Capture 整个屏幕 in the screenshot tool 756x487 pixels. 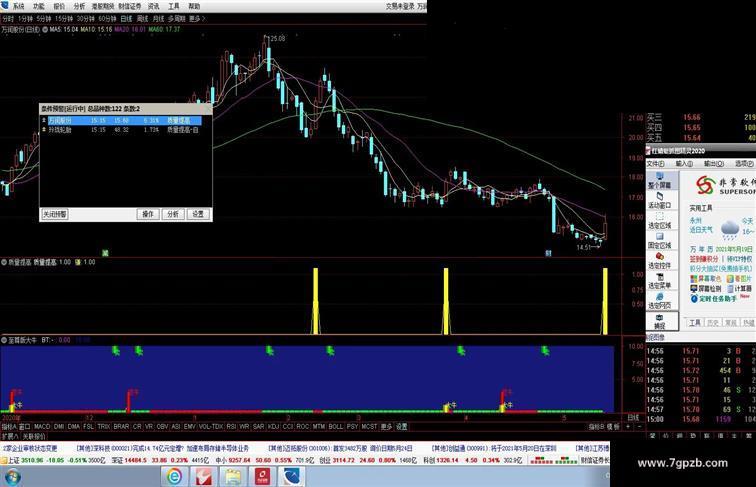click(660, 180)
